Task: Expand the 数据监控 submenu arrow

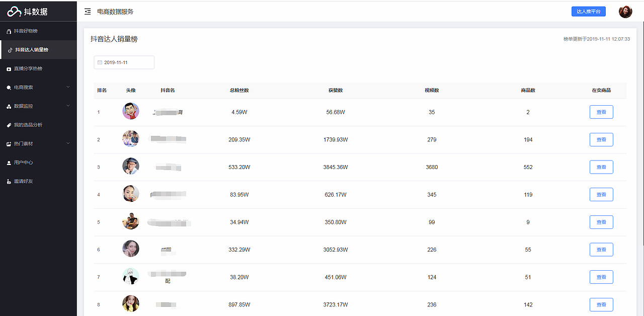Action: pos(68,106)
